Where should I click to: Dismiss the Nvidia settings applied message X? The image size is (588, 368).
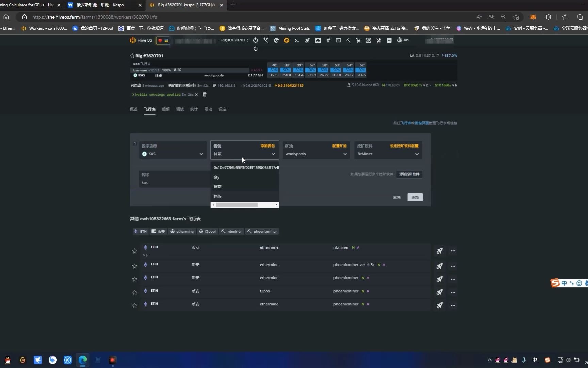(196, 95)
